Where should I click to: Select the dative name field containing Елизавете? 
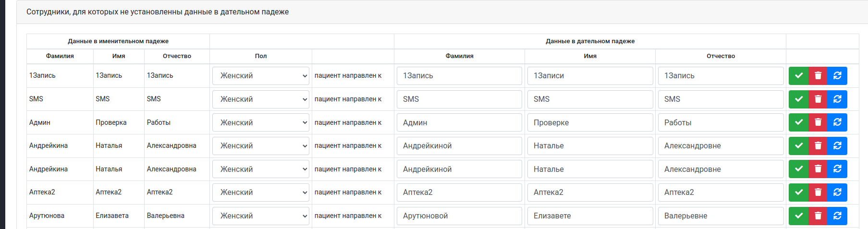590,216
